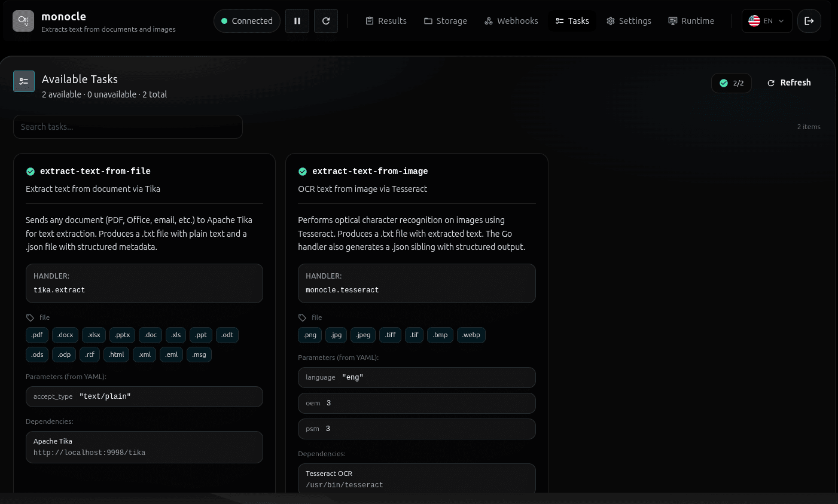Click the green check on extract-text-from-image
Image resolution: width=838 pixels, height=504 pixels.
pos(303,172)
